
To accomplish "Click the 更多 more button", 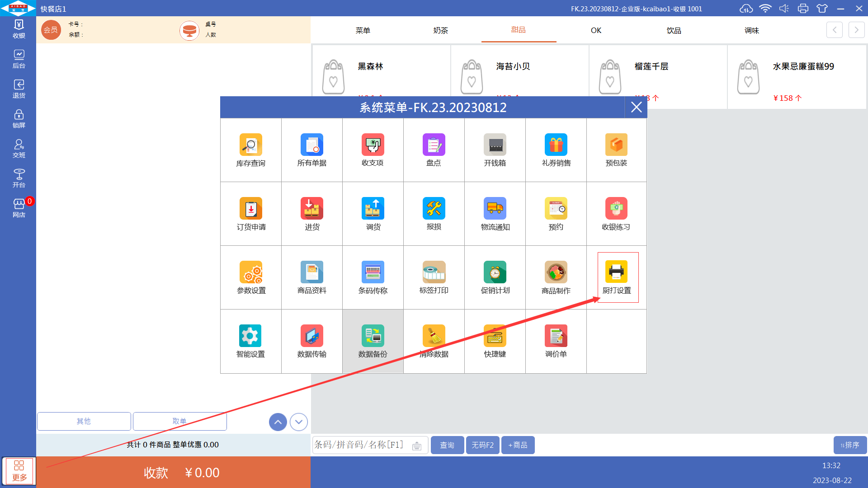I will pos(19,471).
